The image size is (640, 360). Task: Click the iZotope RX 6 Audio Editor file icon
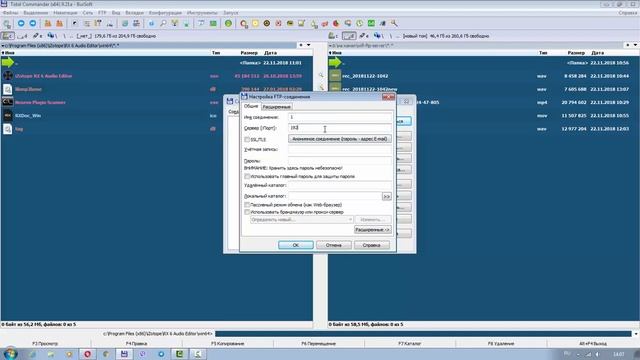(x=8, y=76)
